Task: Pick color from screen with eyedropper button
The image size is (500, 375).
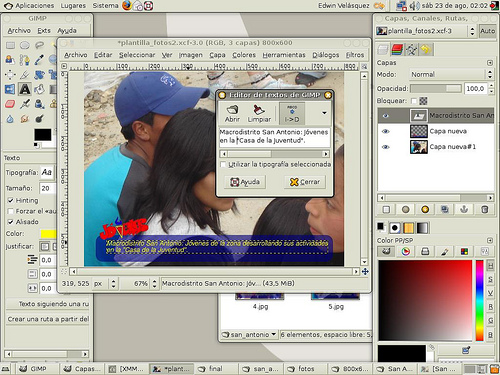Action: [466, 350]
